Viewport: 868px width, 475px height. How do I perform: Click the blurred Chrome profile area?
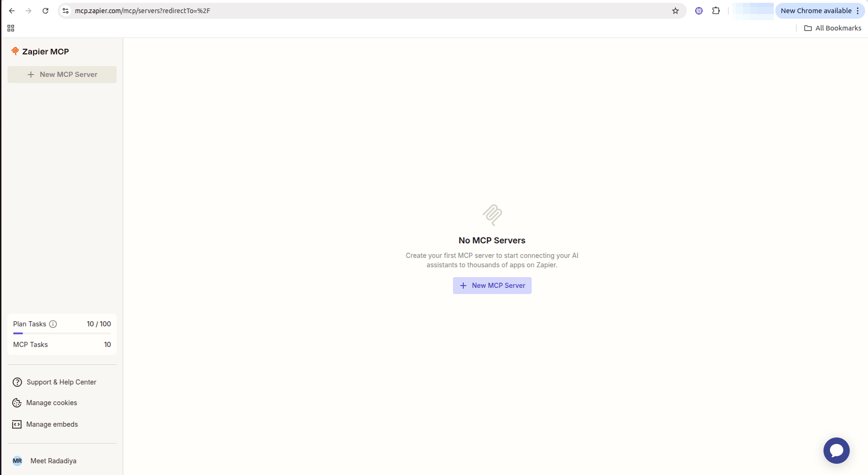point(753,11)
